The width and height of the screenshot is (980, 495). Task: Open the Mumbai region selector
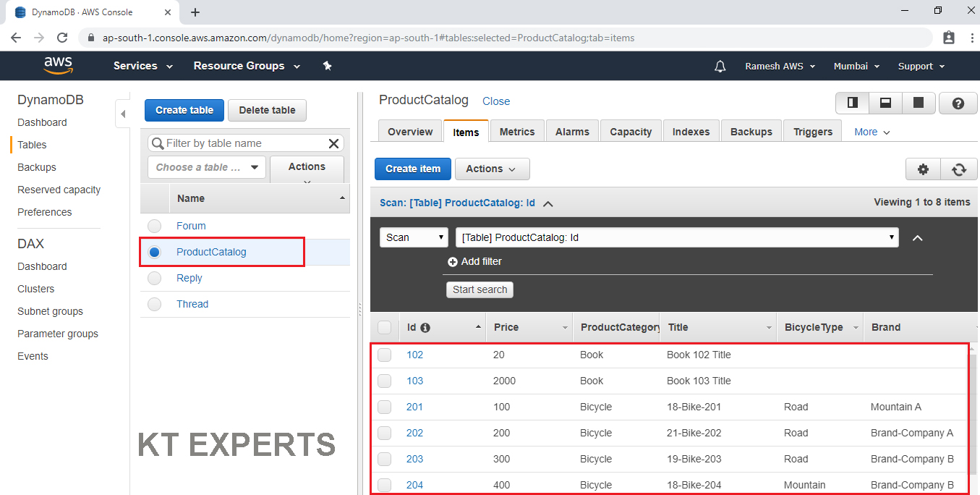(856, 66)
